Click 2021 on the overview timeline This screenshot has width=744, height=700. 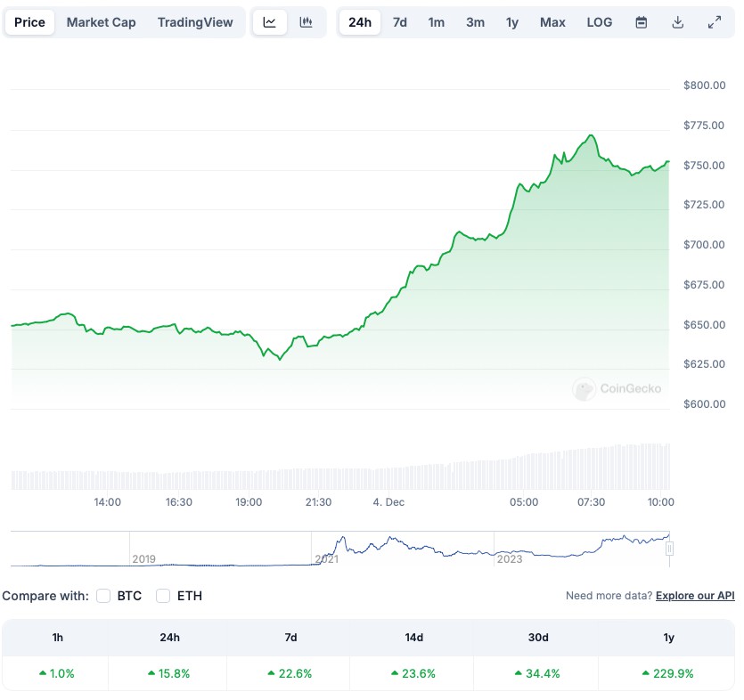pos(327,559)
